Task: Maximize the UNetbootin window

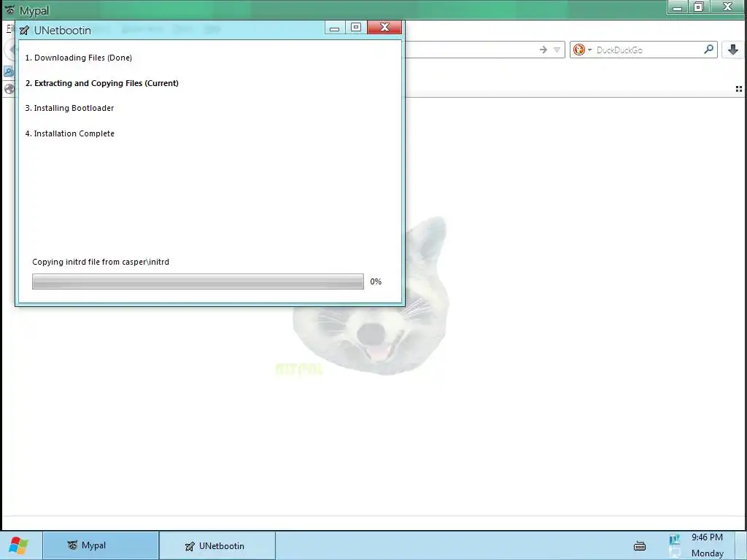Action: click(356, 28)
